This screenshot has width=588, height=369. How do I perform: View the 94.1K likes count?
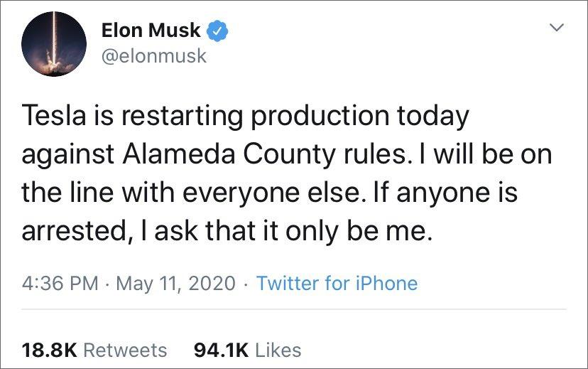tap(220, 350)
